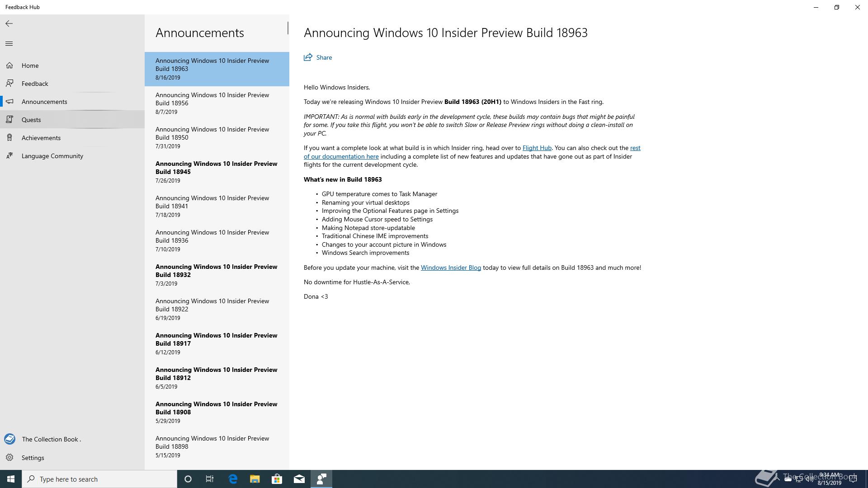Go back using the back arrow
868x488 pixels.
pyautogui.click(x=9, y=23)
